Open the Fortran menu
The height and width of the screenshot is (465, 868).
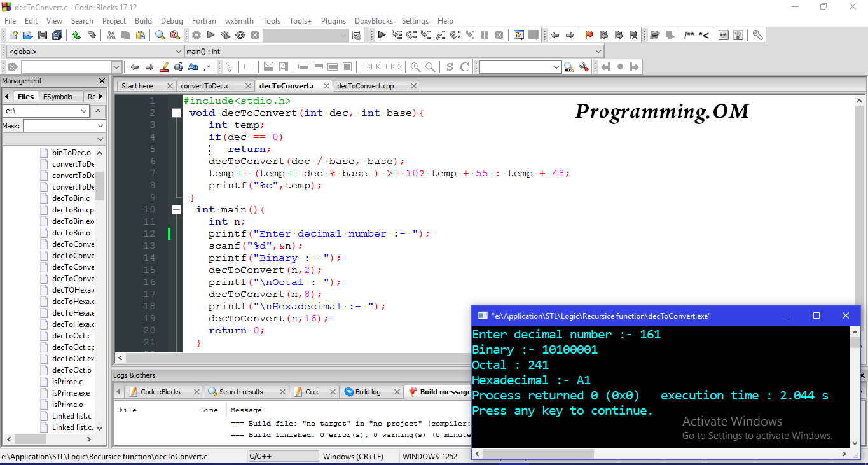[203, 20]
